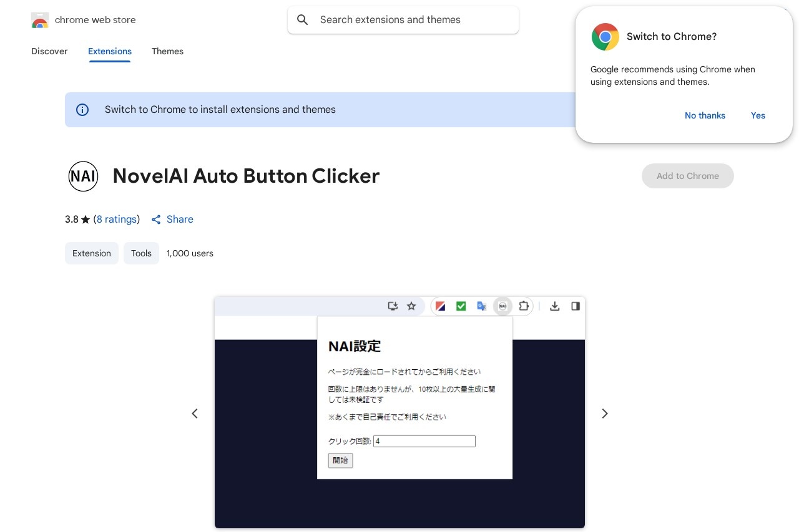Advance to next screenshot with right arrow
Image resolution: width=799 pixels, height=532 pixels.
coord(604,414)
